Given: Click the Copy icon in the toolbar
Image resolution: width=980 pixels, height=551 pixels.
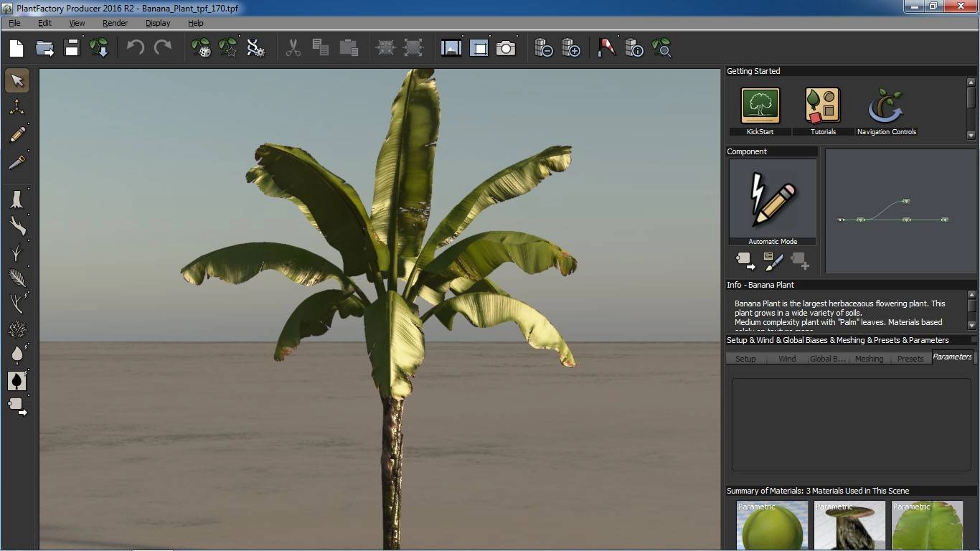Looking at the screenshot, I should click(x=321, y=48).
